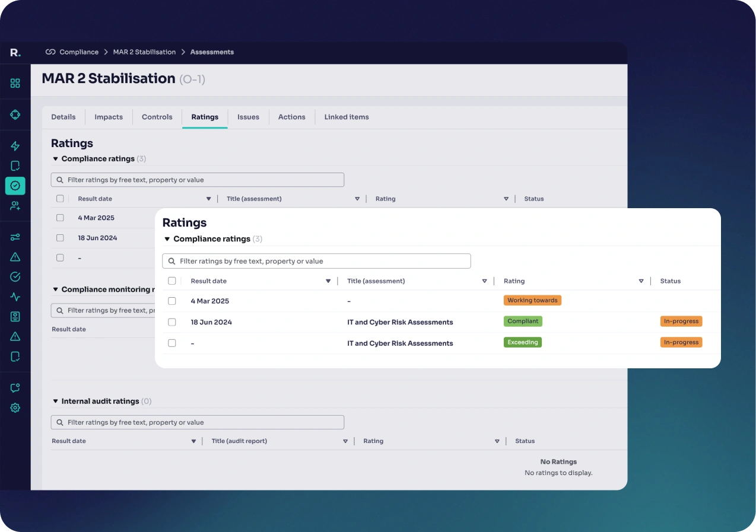Screen dimensions: 756x532
Task: Collapse the Compliance ratings section
Action: tap(167, 238)
